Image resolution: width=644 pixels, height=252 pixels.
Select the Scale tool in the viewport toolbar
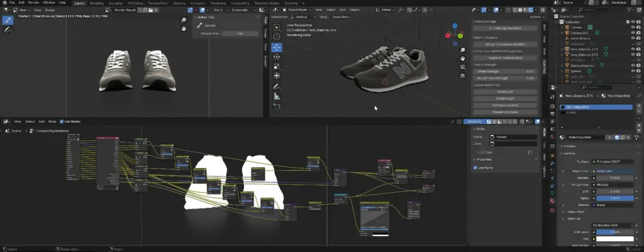pos(277,66)
